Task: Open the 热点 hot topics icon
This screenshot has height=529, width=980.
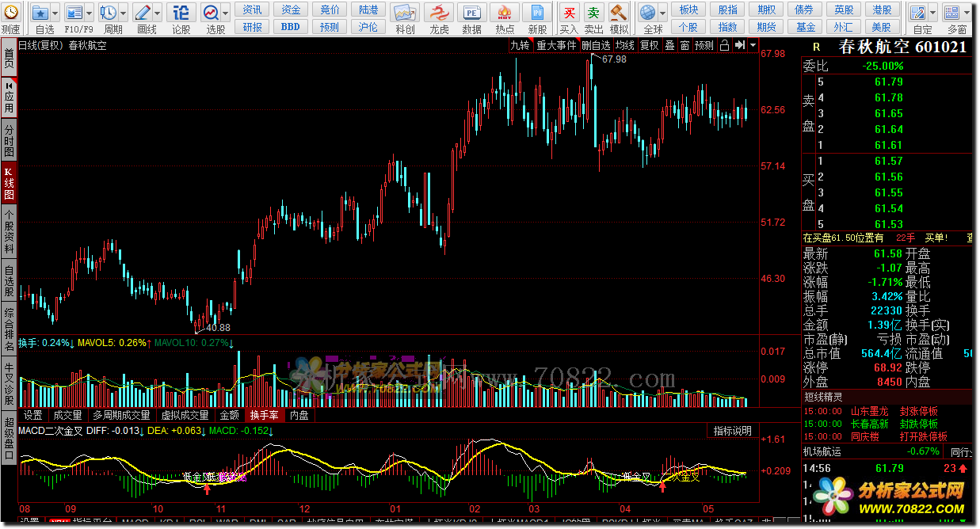Action: [505, 13]
